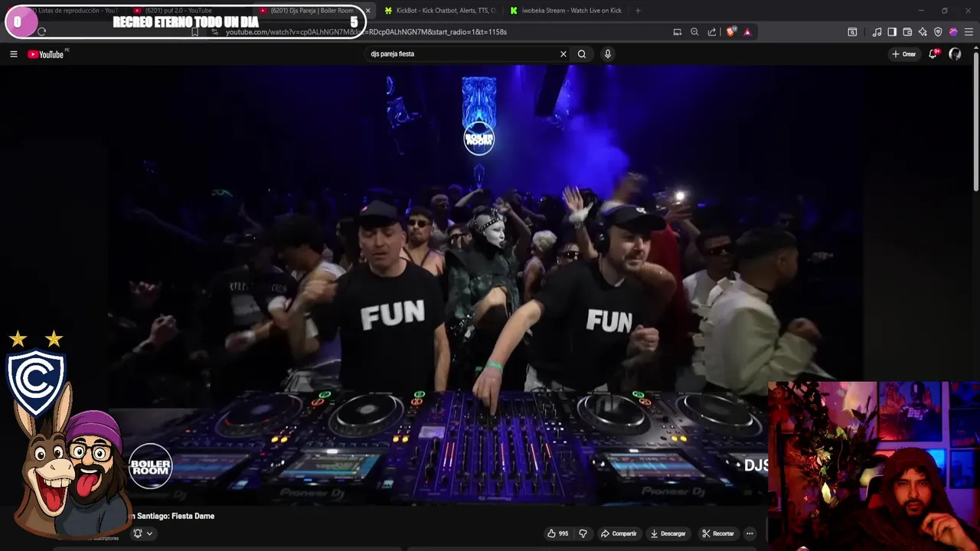Dislike the video with thumbs down

point(583,533)
